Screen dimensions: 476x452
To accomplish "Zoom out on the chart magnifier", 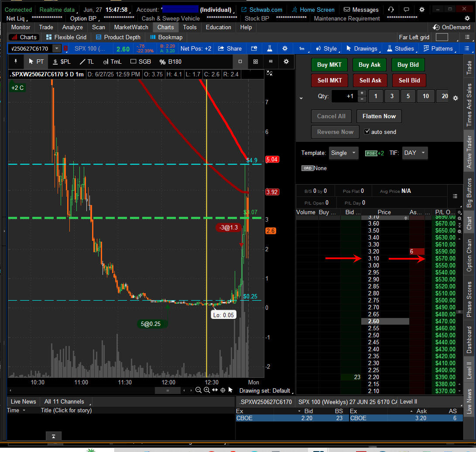I will pos(198,390).
